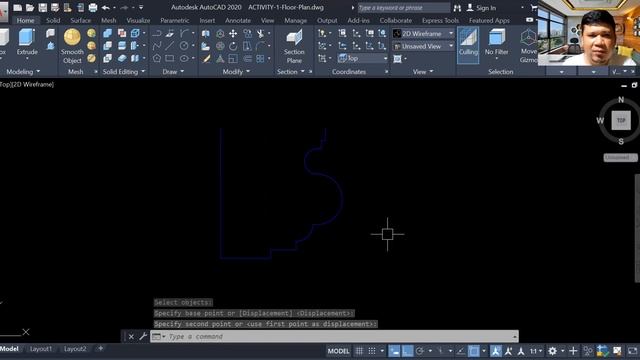Screen dimensions: 640x360
Task: Open the Top UCS dropdown
Action: point(363,58)
